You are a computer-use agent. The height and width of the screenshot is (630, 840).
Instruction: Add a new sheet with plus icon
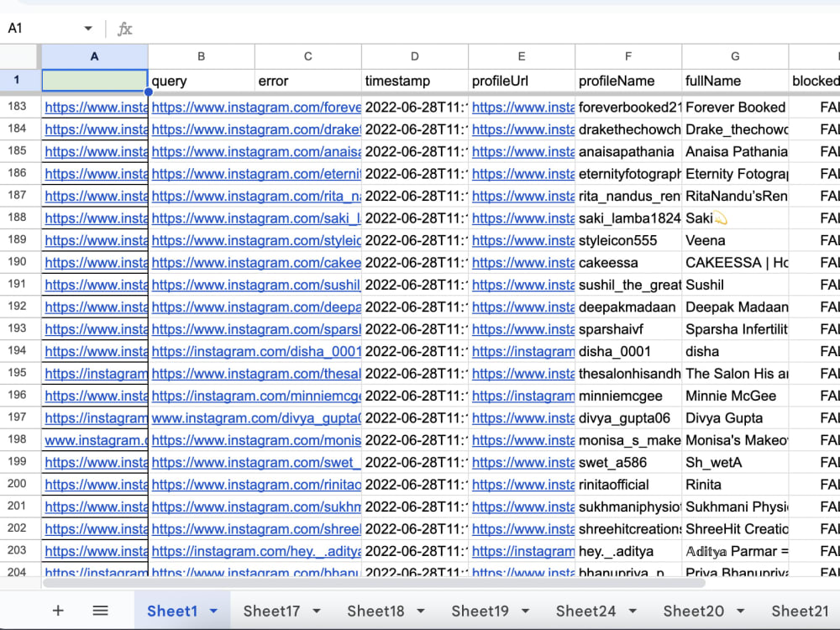(x=58, y=611)
